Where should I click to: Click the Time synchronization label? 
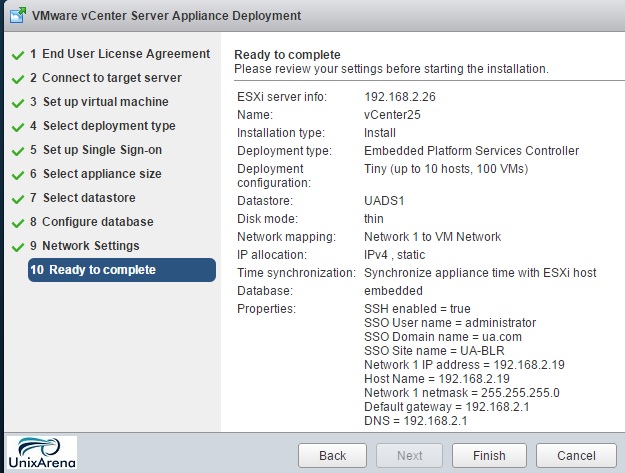[x=296, y=273]
